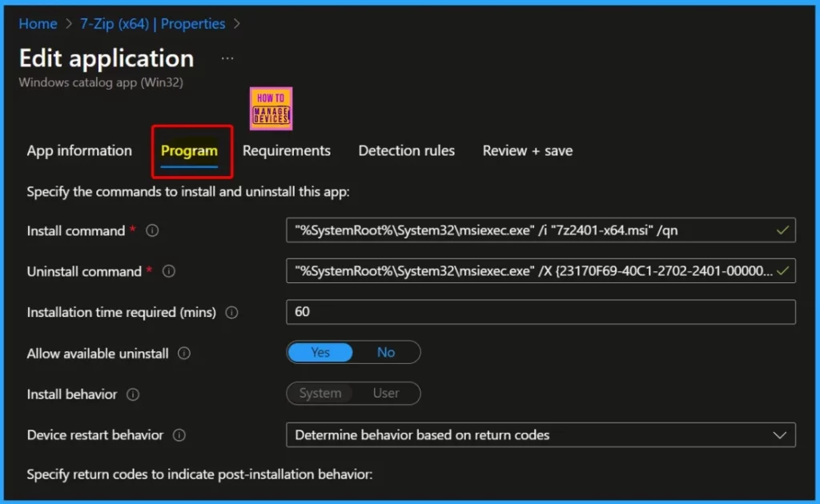Open the Requirements tab
The image size is (820, 504).
[x=287, y=151]
